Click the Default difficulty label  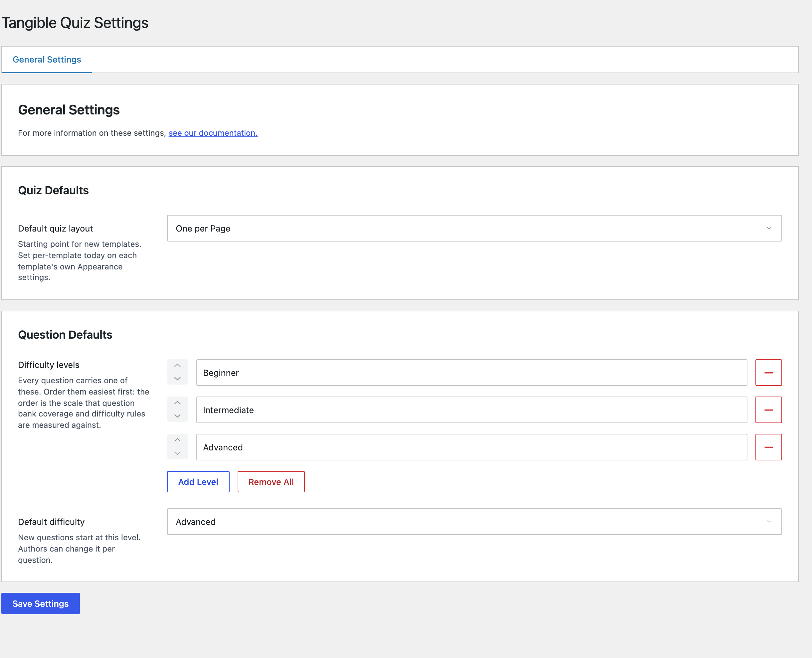[x=51, y=522]
